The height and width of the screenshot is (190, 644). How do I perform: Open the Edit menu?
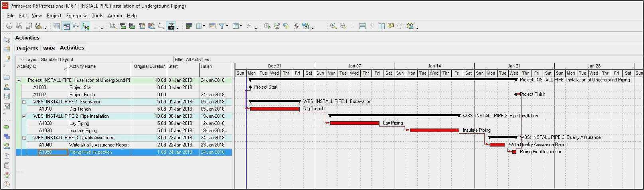(x=23, y=16)
